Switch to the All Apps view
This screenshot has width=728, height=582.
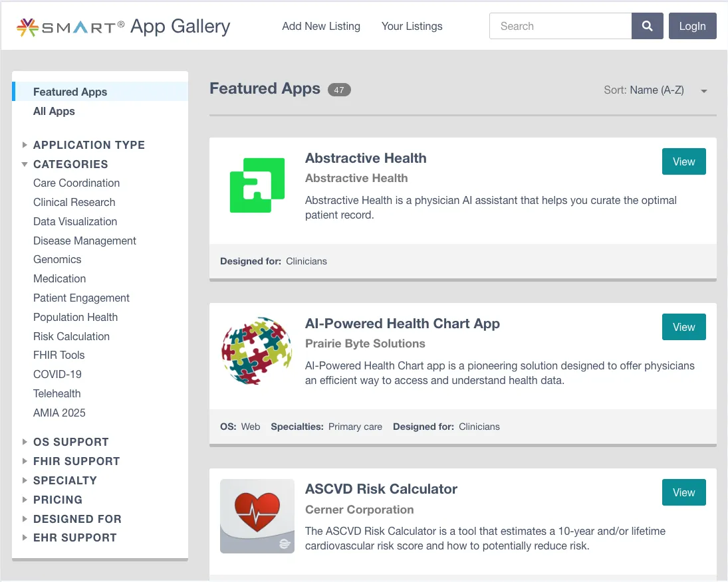coord(54,111)
